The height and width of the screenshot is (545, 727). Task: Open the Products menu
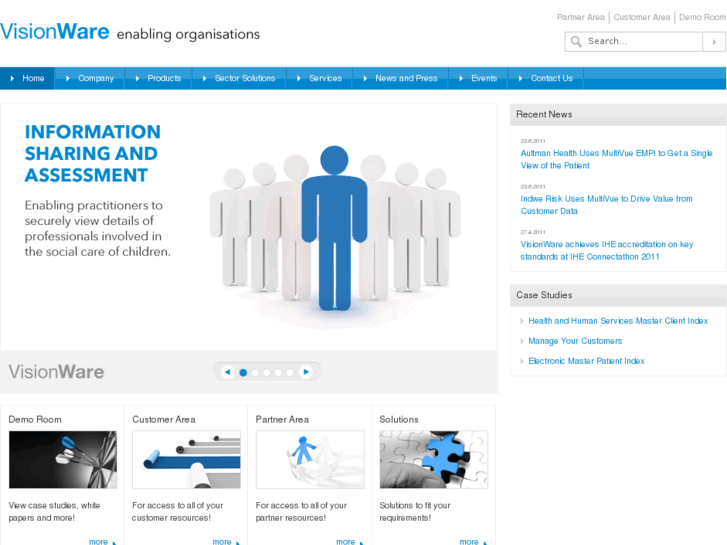pyautogui.click(x=158, y=78)
